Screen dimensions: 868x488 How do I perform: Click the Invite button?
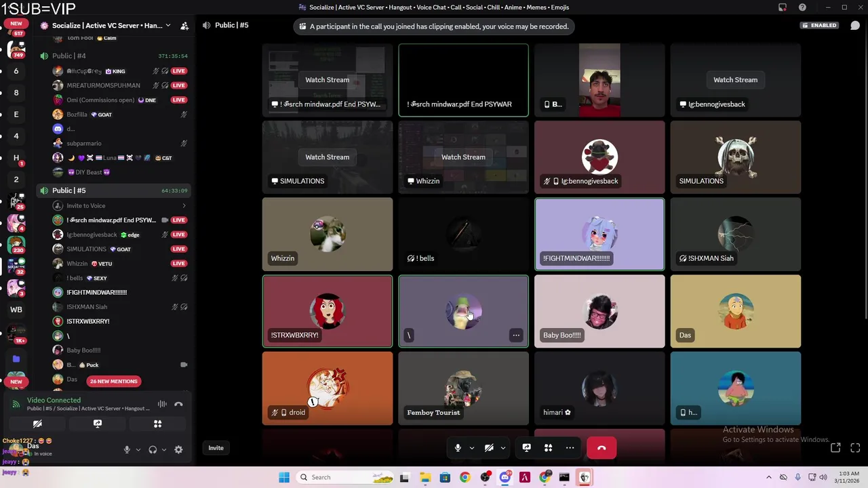(x=216, y=448)
